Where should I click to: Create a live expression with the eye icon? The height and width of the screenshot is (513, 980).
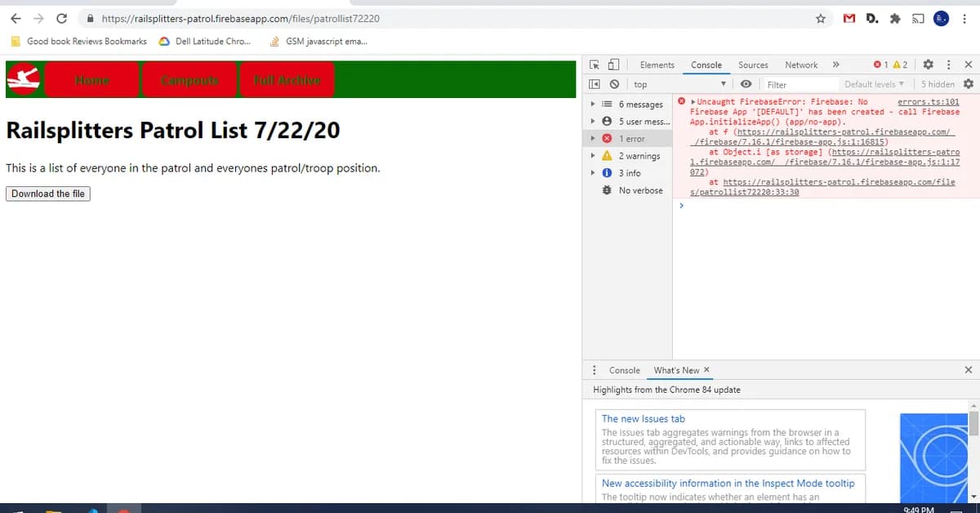point(744,83)
